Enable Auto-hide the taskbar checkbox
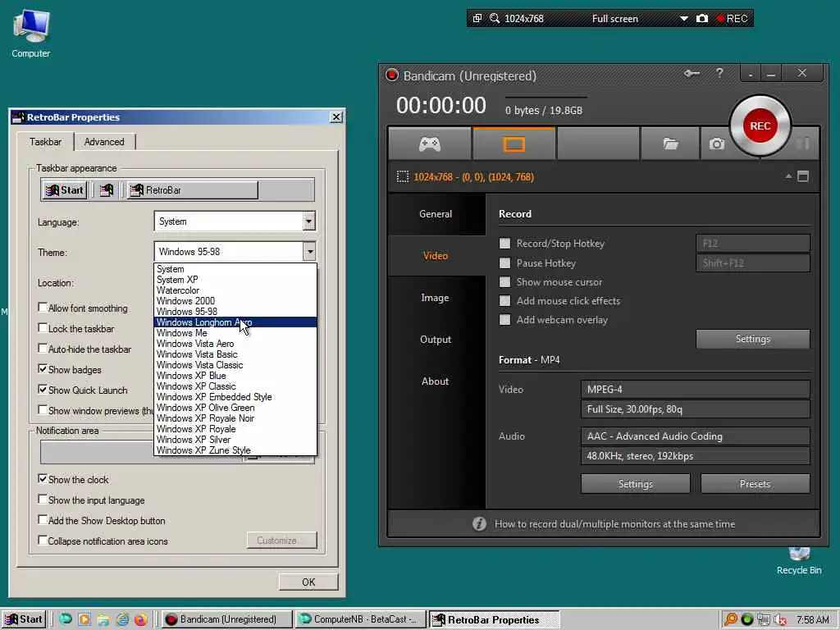 pos(43,348)
